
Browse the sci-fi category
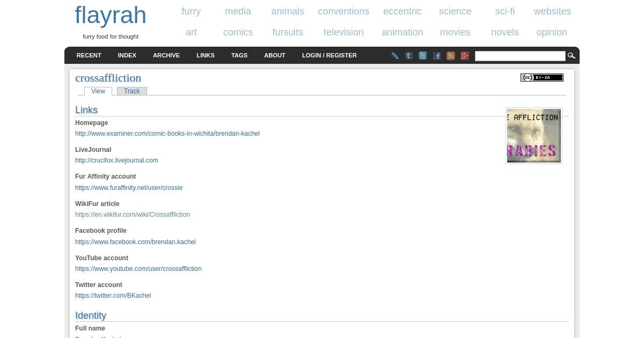[505, 11]
